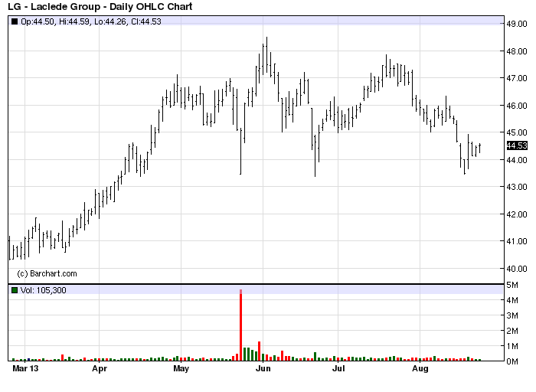Click the 3M volume axis label
This screenshot has height=392, width=536.
point(512,315)
